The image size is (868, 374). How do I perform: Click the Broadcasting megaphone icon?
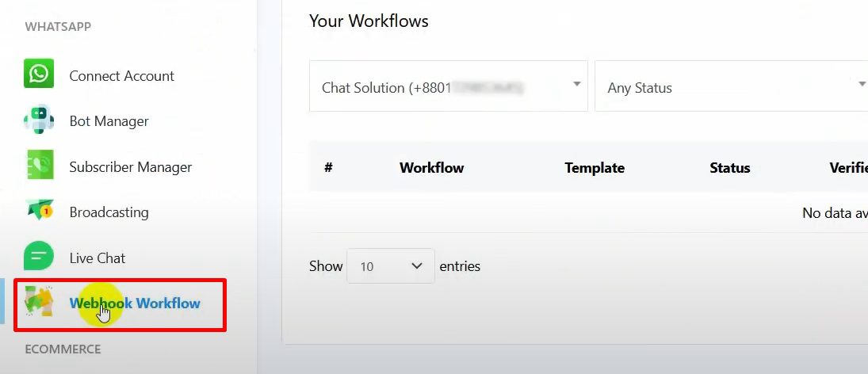(39, 212)
